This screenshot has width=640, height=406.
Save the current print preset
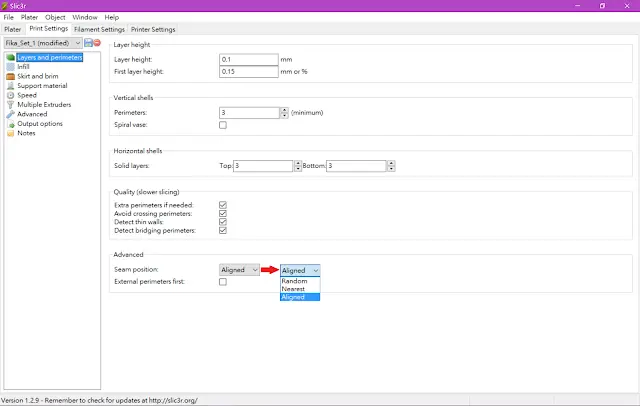pos(88,42)
